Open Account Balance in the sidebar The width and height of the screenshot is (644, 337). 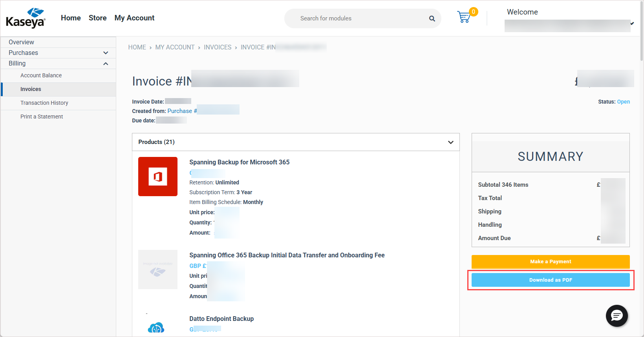(41, 75)
